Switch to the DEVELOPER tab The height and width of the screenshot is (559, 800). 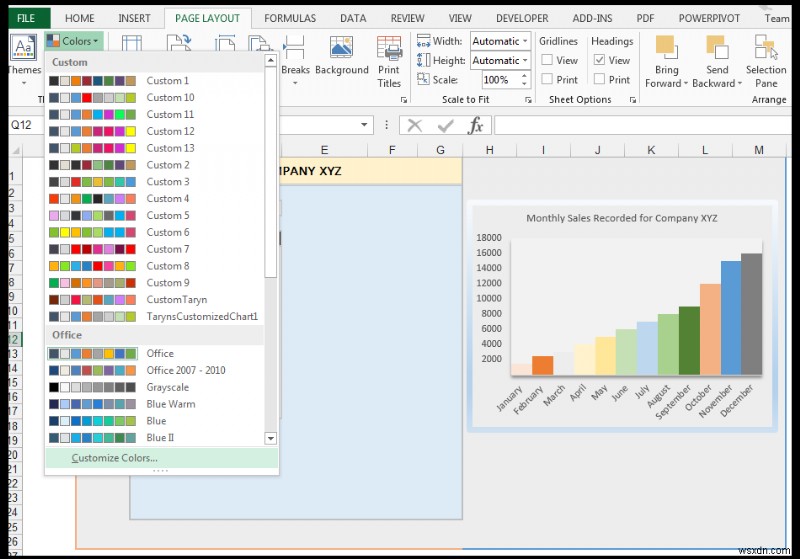[x=522, y=18]
